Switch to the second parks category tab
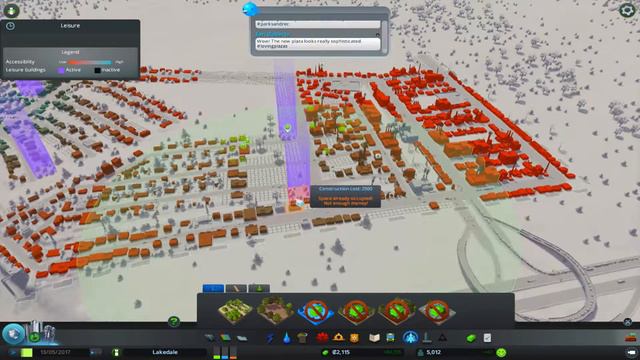The image size is (640, 360). point(236,289)
